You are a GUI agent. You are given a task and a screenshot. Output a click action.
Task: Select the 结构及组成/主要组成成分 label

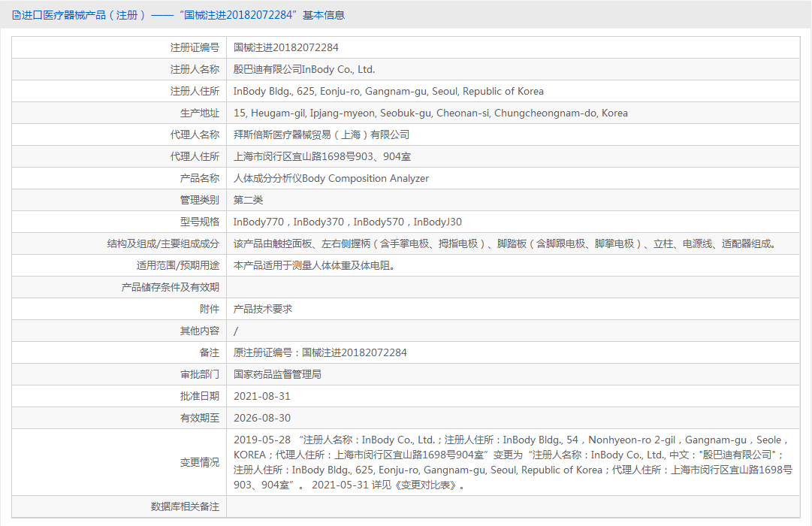tap(163, 243)
